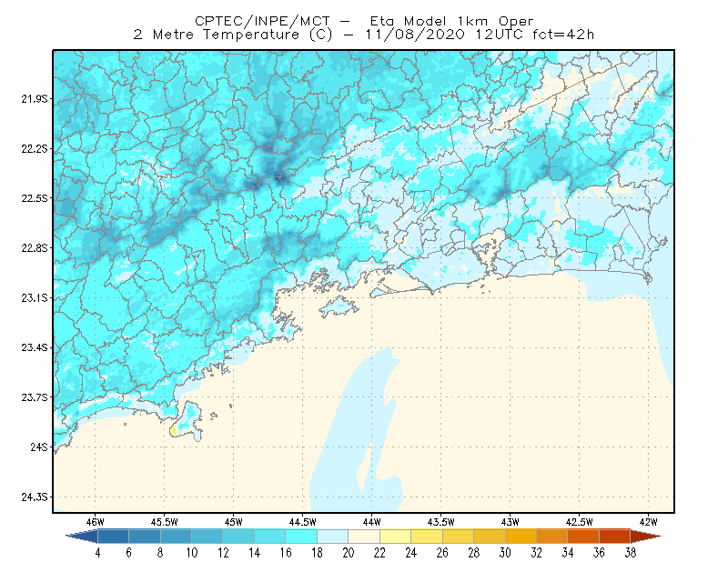Image resolution: width=728 pixels, height=562 pixels.
Task: Click the colorbar value label 22
Action: click(x=379, y=553)
